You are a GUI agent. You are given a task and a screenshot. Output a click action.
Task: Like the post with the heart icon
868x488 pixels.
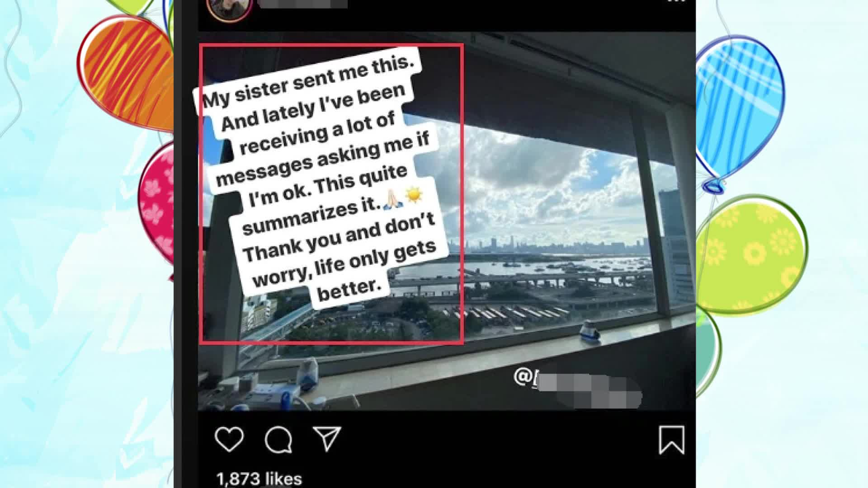(229, 439)
